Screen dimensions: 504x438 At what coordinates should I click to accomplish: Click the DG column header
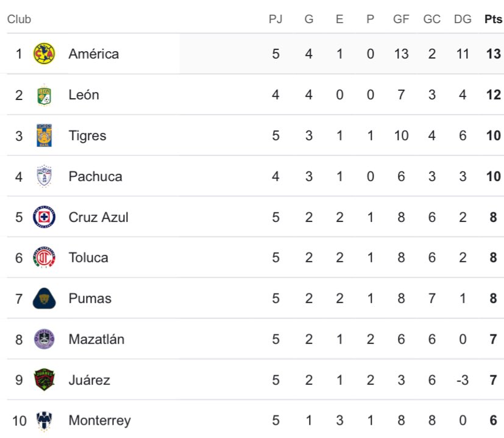tap(463, 19)
